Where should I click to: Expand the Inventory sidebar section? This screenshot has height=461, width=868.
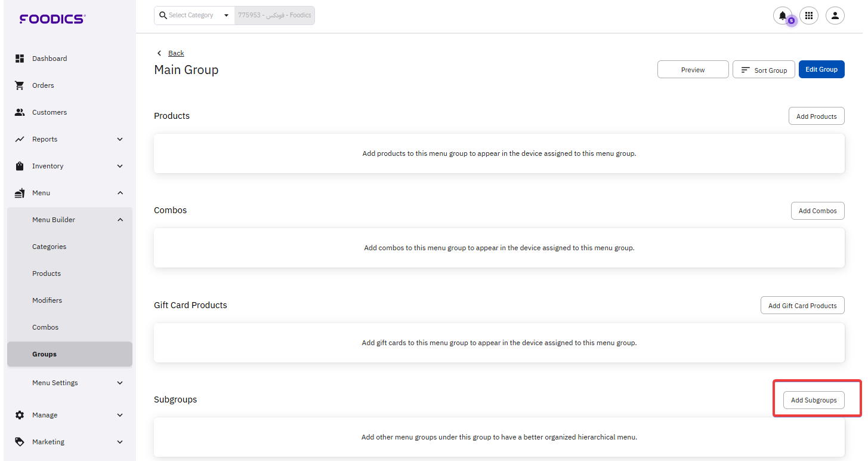click(x=120, y=166)
